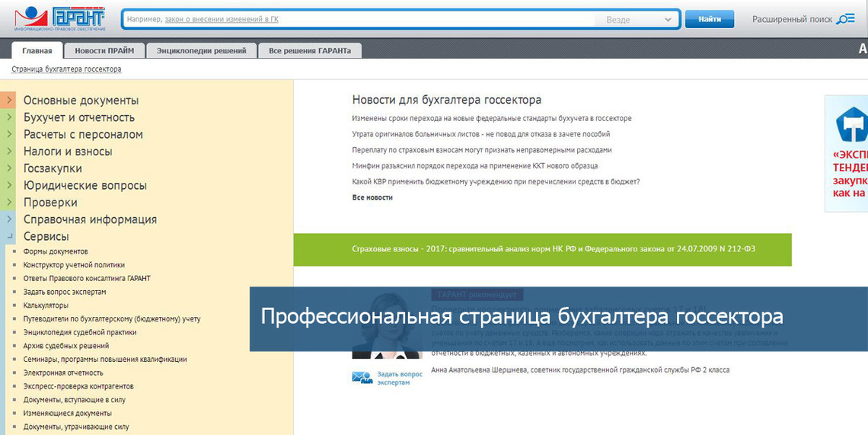The height and width of the screenshot is (435, 868).
Task: Open Путеводители по бухгалтерскому (бюджетному) учету
Action: coord(112,318)
